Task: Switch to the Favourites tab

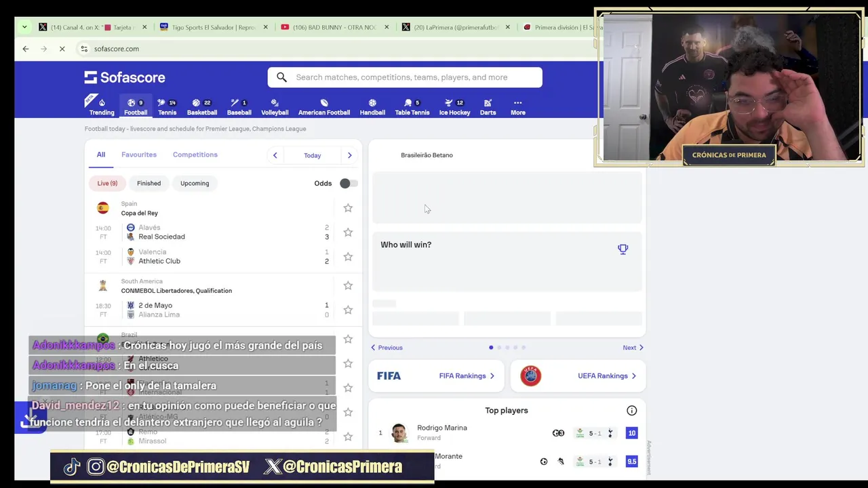Action: pos(139,155)
